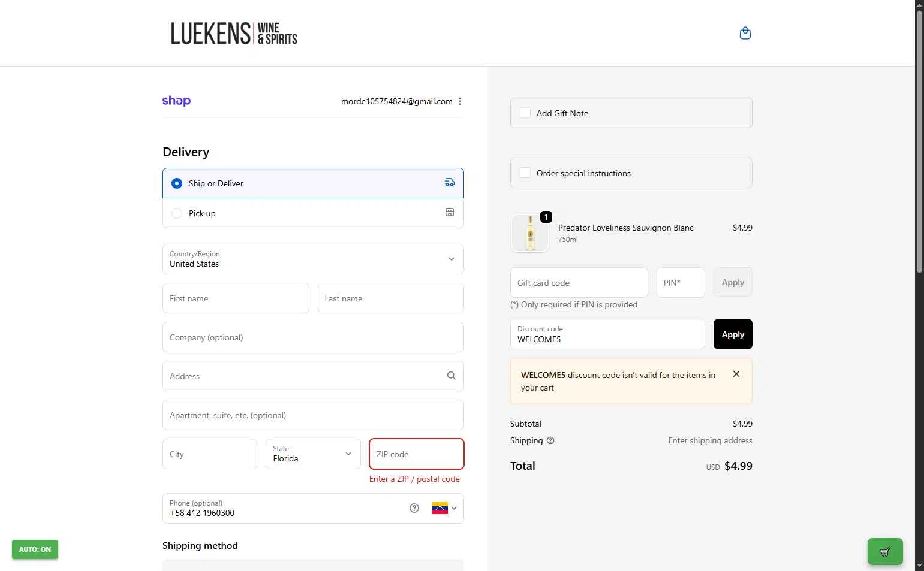The width and height of the screenshot is (924, 571).
Task: Dismiss the WELCOME5 discount error message
Action: tap(736, 374)
